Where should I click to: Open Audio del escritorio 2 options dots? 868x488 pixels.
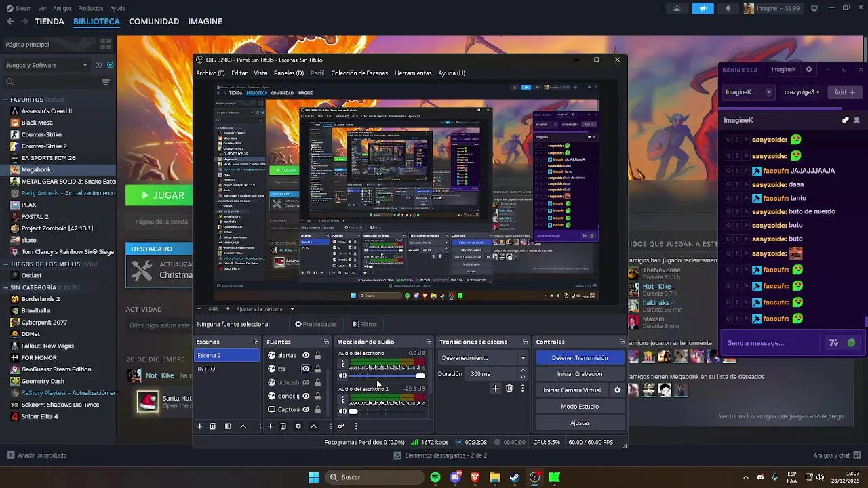(x=342, y=400)
